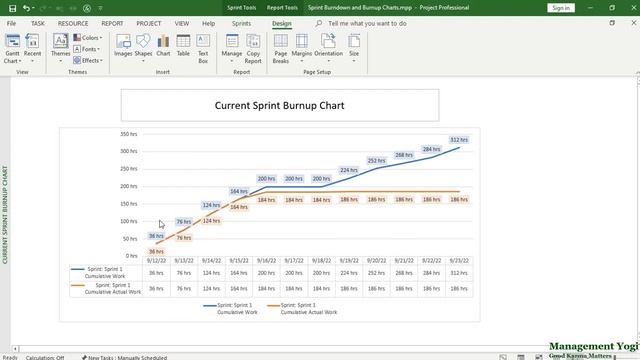This screenshot has width=640, height=360.
Task: Select legend entry Sprint 1 Cumulative Work
Action: tap(231, 309)
